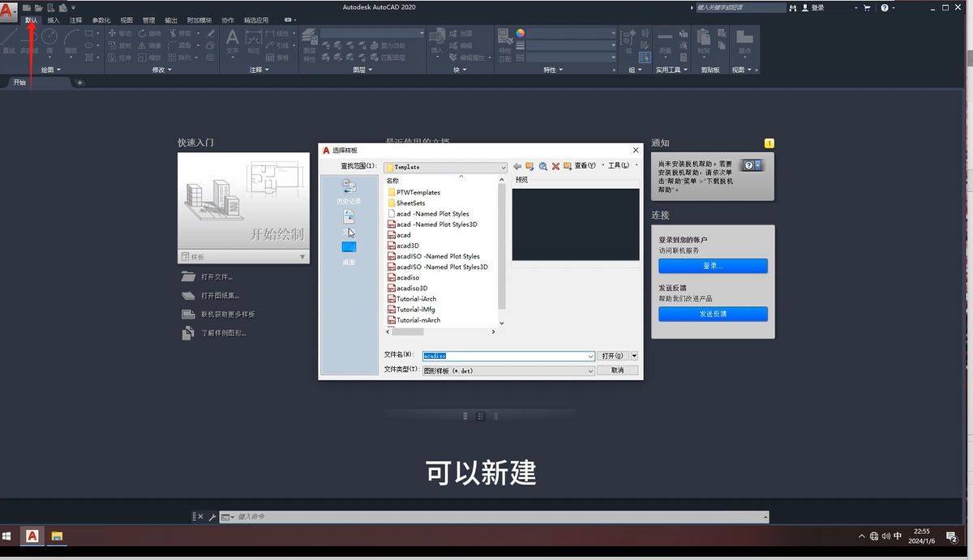
Task: Click 打开文件 link on Start page
Action: click(216, 277)
